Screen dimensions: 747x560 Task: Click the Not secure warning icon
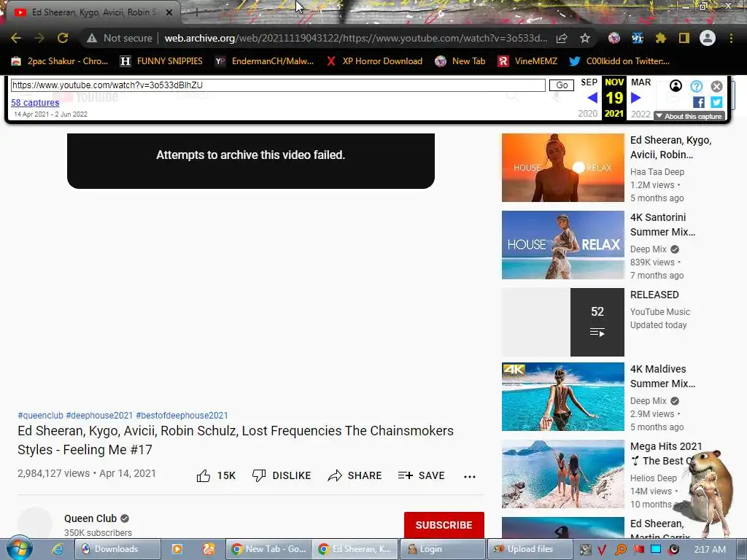coord(92,38)
